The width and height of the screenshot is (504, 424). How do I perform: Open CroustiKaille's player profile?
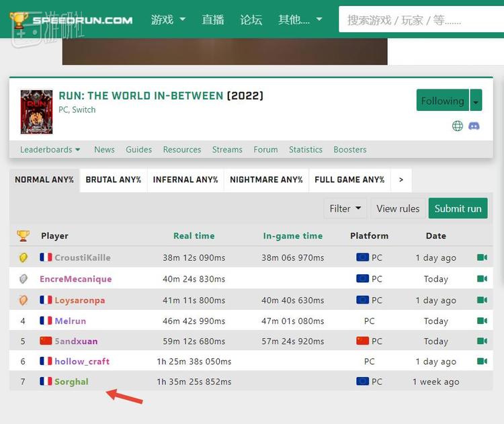83,257
